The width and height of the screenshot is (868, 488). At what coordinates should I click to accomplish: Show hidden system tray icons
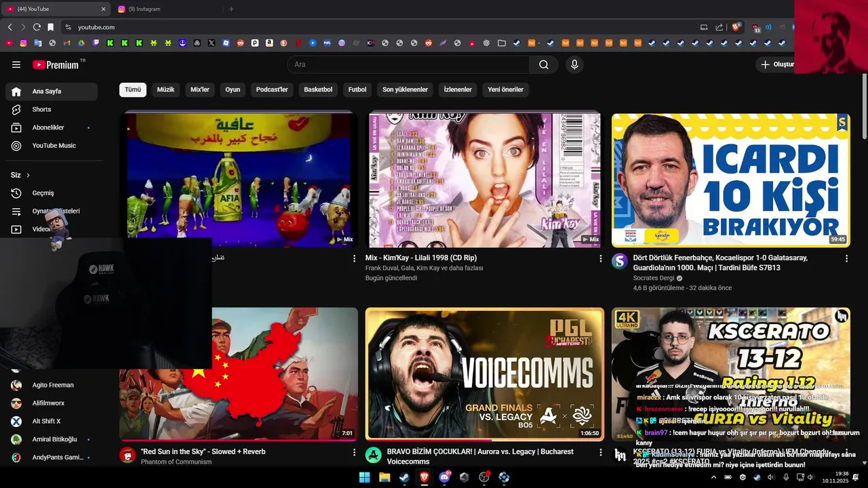[713, 477]
